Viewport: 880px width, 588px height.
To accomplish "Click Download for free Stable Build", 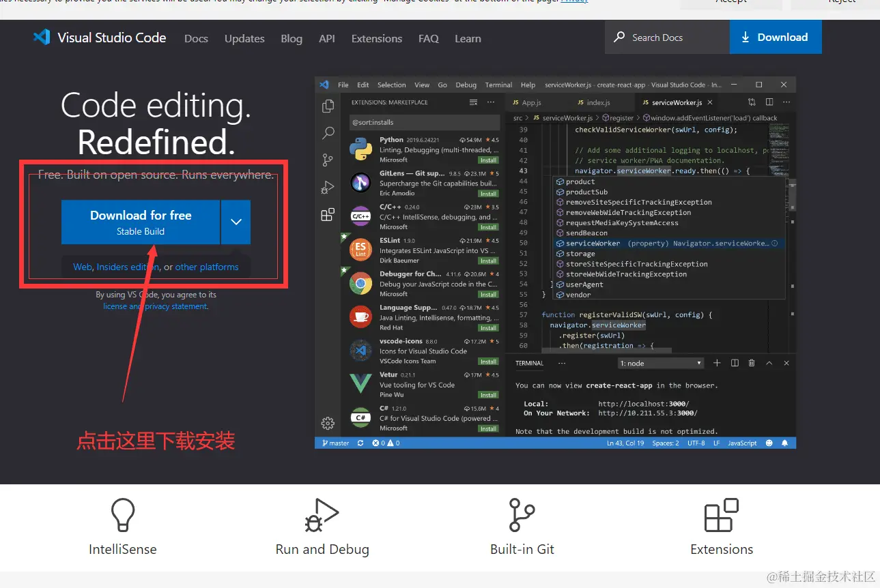I will (x=141, y=222).
